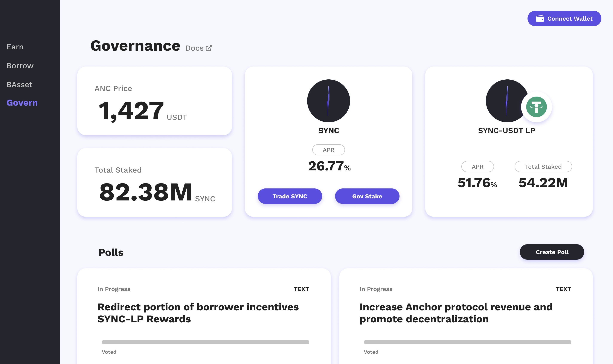Open the Earn page in the sidebar

click(x=15, y=47)
